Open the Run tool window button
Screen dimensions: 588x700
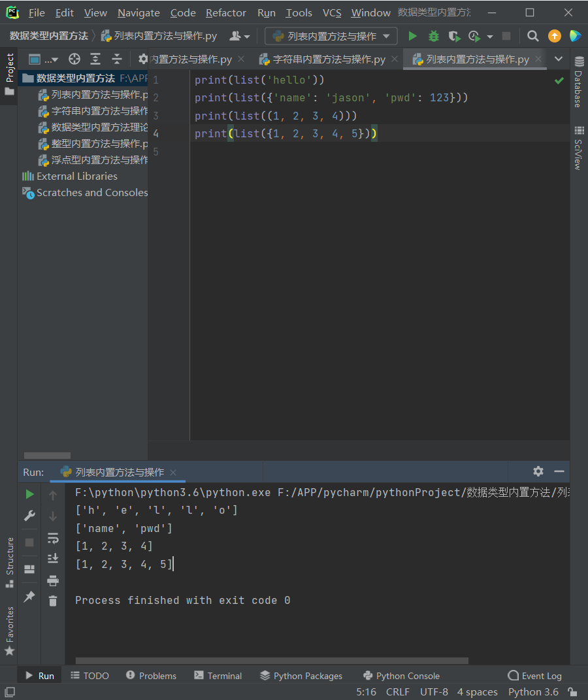(40, 675)
